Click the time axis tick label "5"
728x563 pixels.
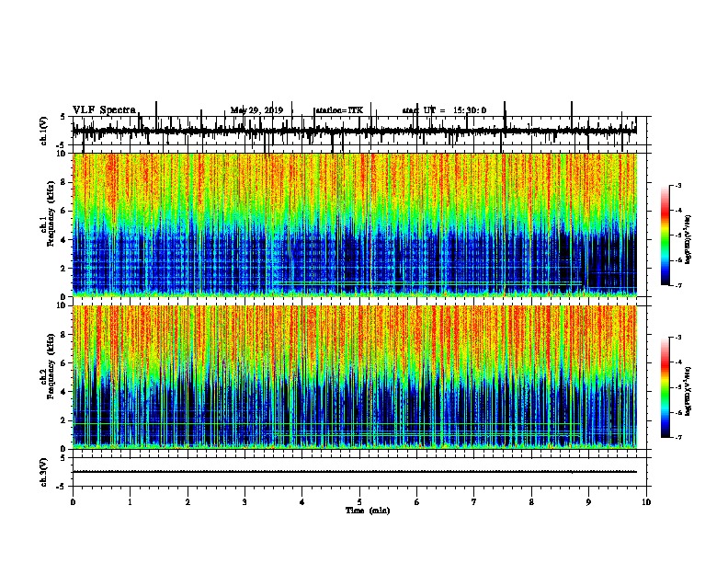pyautogui.click(x=359, y=502)
